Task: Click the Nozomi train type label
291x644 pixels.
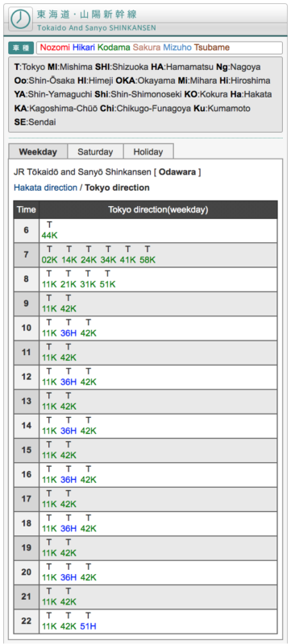Action: 55,47
